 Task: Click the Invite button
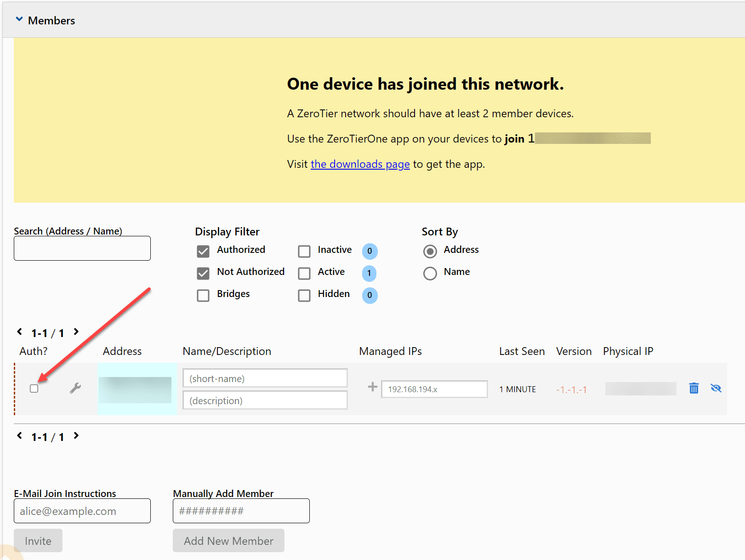point(38,541)
